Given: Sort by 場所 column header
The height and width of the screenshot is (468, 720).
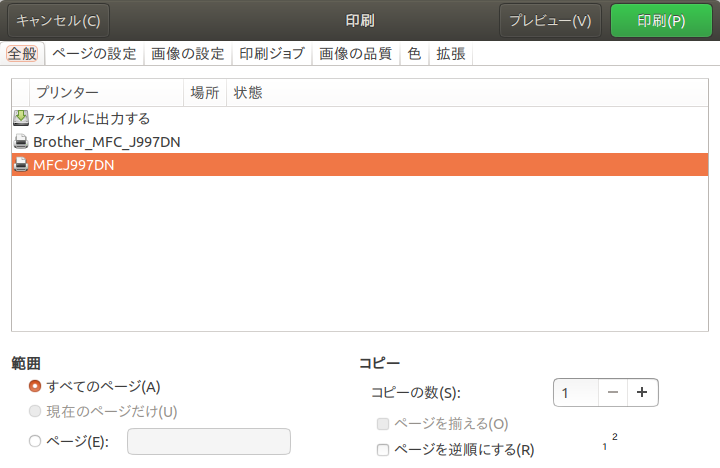Looking at the screenshot, I should pos(205,93).
